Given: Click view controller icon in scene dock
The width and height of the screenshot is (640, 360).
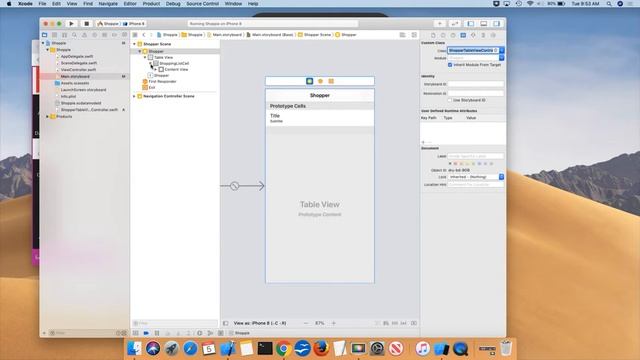Looking at the screenshot, I should 309,81.
